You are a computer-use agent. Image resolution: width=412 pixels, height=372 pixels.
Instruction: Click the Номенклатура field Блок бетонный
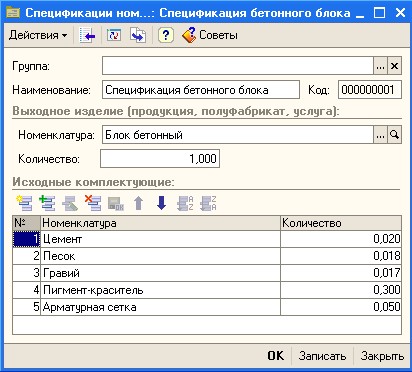click(x=238, y=135)
